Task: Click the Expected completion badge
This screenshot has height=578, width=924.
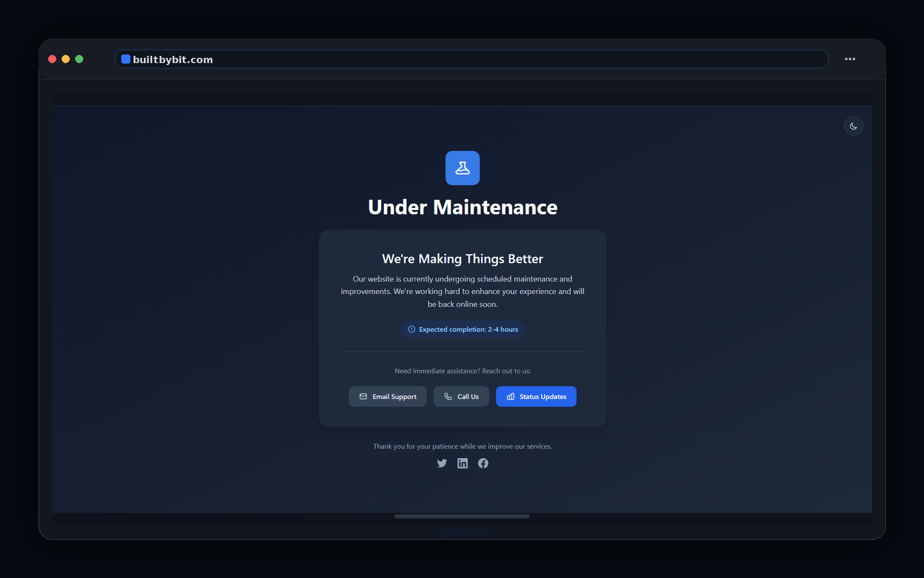Action: [462, 329]
